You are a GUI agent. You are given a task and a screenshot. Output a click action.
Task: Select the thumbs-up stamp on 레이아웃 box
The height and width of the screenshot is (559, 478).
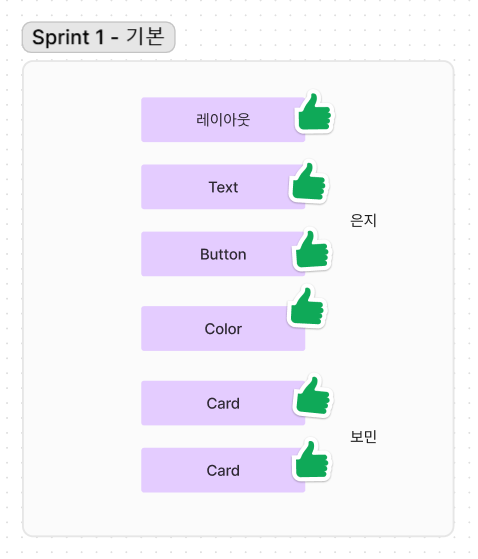pyautogui.click(x=314, y=112)
